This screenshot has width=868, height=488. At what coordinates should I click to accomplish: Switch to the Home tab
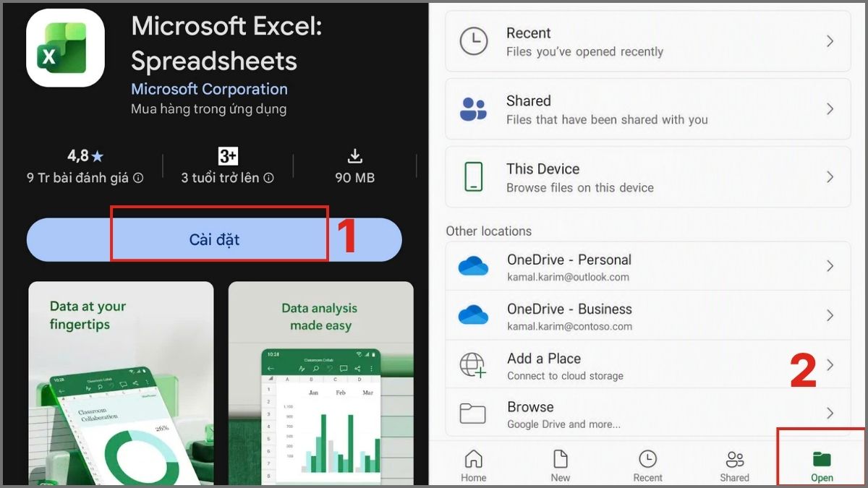(474, 466)
